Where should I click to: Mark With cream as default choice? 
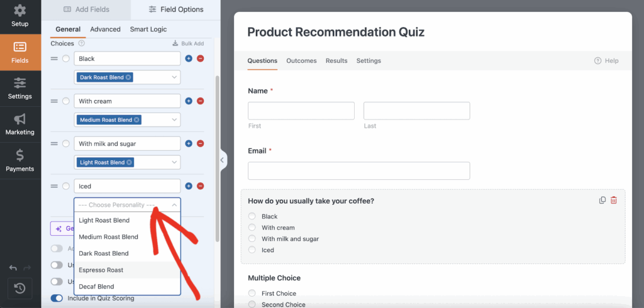66,101
